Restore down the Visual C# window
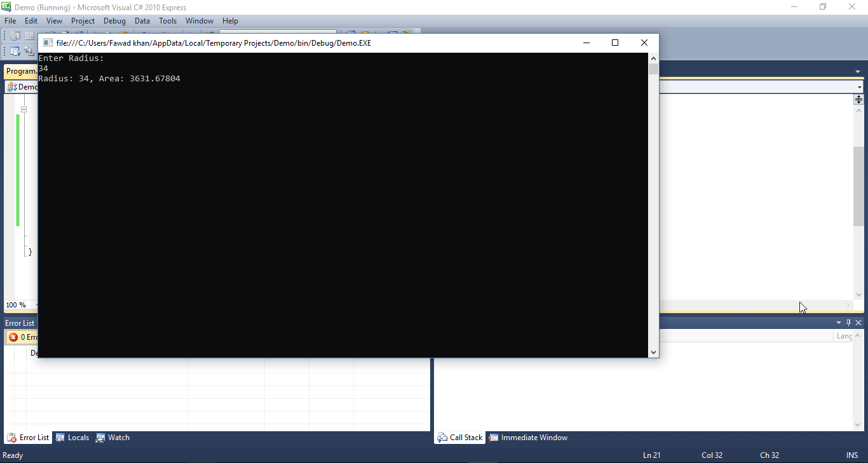This screenshot has width=868, height=463. [823, 7]
